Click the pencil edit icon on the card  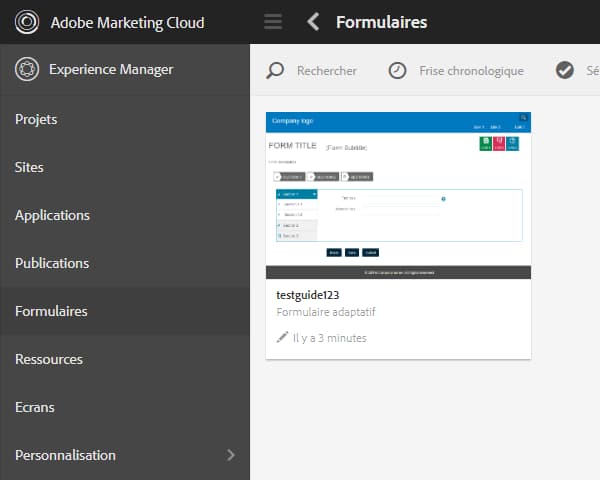pyautogui.click(x=282, y=338)
